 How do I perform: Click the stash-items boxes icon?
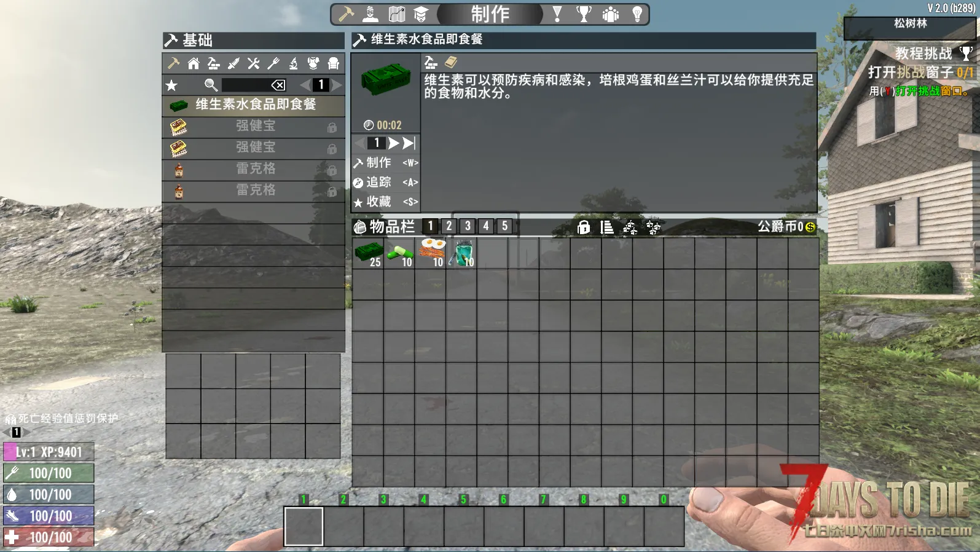(630, 227)
